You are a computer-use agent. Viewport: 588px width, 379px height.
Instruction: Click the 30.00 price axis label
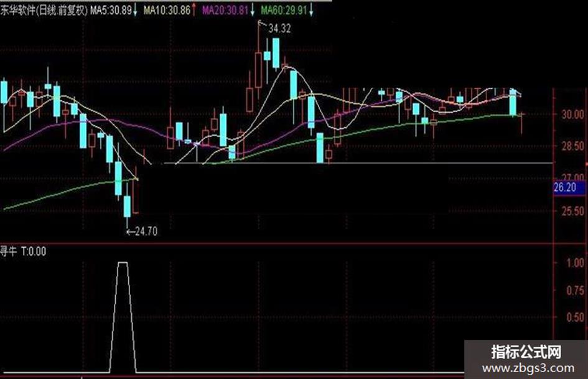[x=572, y=115]
